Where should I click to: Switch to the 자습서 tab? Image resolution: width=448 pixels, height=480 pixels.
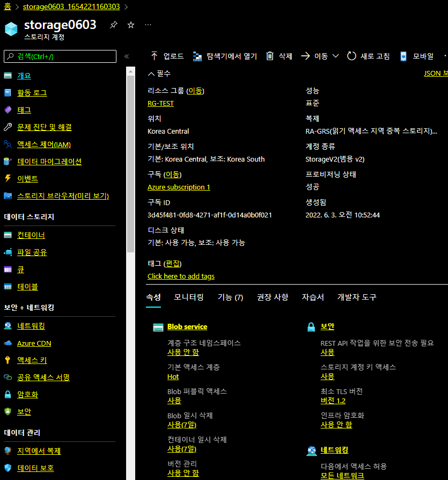click(x=313, y=297)
